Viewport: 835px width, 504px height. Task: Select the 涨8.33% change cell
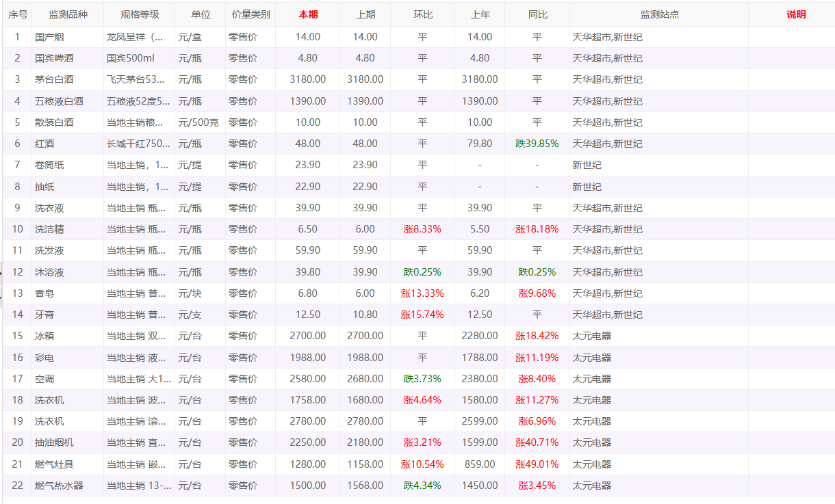(x=423, y=229)
